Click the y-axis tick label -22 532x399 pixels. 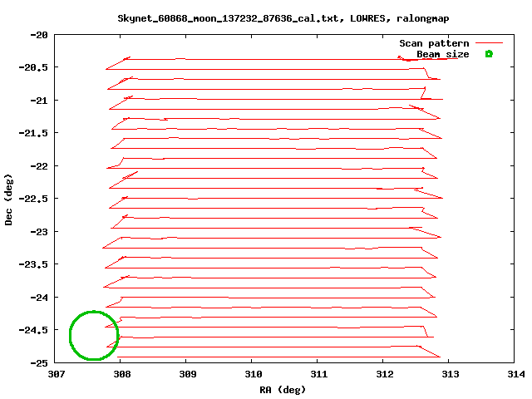click(x=39, y=166)
